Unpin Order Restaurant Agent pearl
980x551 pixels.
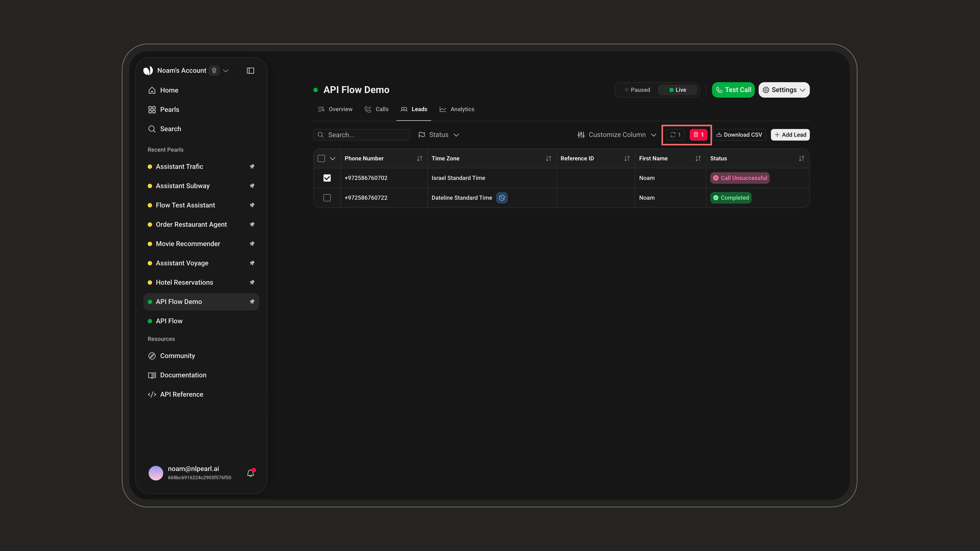[x=252, y=225]
